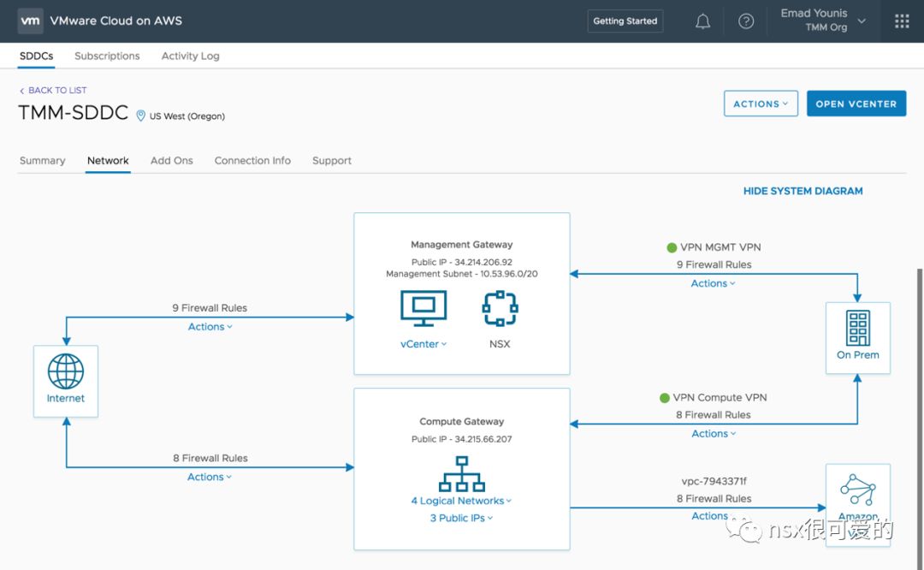
Task: Click the NSX label
Action: pos(500,344)
